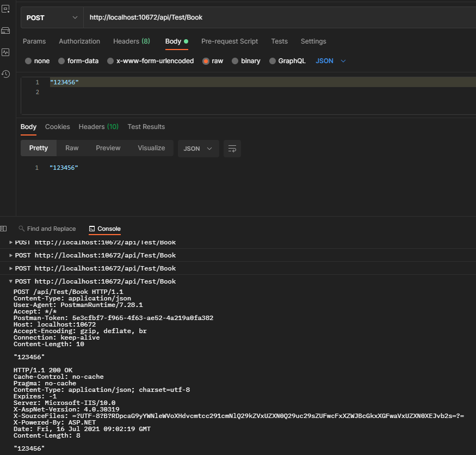Expand the partially hidden top POST console entry
The height and width of the screenshot is (455, 476).
click(x=11, y=242)
